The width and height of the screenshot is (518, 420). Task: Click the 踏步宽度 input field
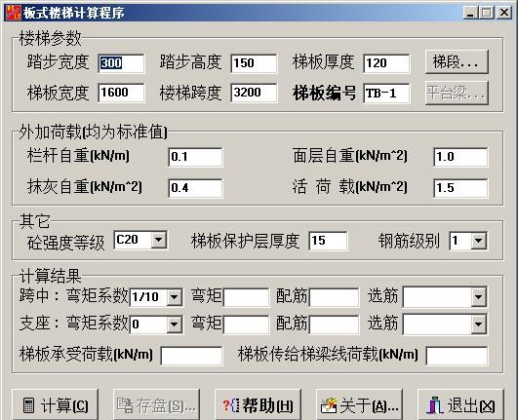coord(121,63)
